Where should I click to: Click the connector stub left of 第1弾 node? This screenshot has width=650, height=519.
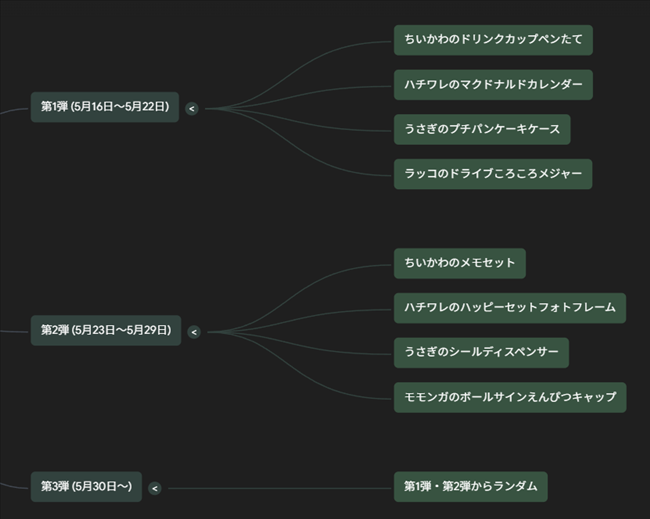click(14, 111)
